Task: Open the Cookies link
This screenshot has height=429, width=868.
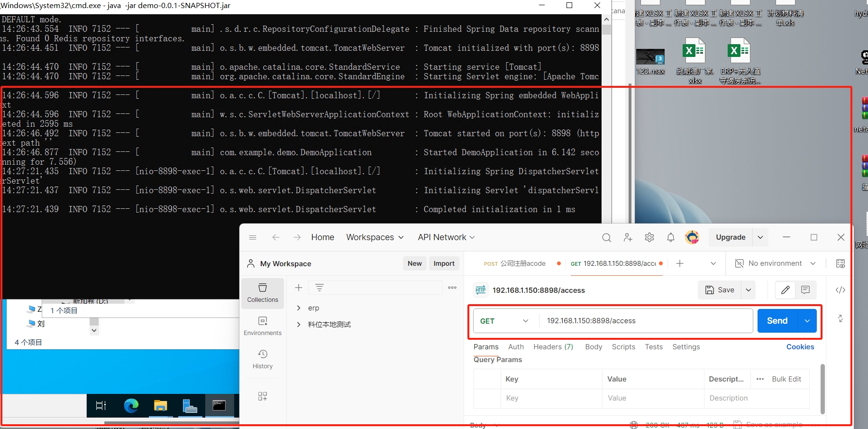Action: [800, 347]
